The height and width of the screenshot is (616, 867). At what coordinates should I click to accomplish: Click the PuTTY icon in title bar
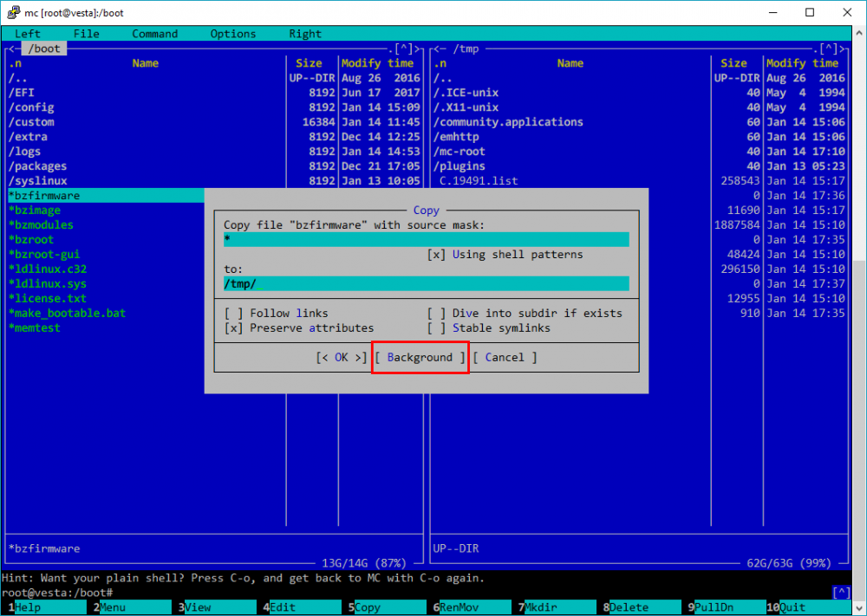tap(13, 12)
